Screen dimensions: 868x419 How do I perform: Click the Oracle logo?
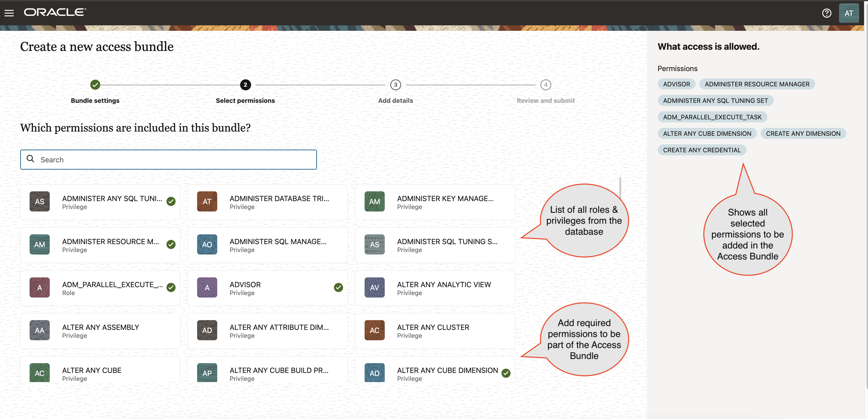tap(55, 12)
